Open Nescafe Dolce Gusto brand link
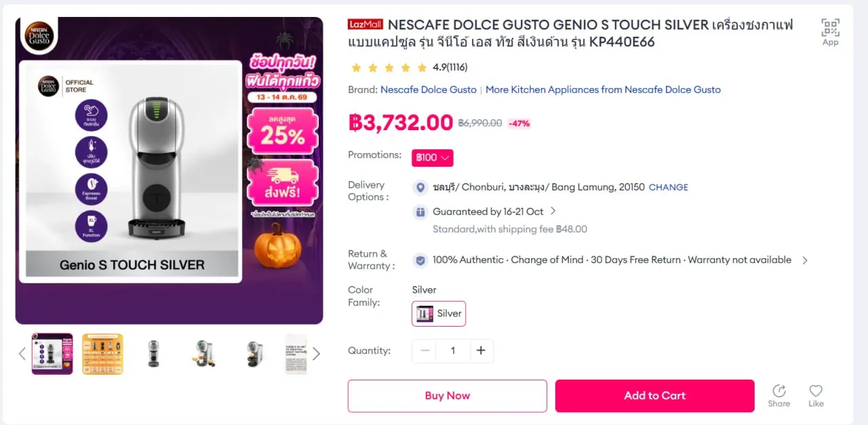Image resolution: width=868 pixels, height=425 pixels. coord(429,89)
